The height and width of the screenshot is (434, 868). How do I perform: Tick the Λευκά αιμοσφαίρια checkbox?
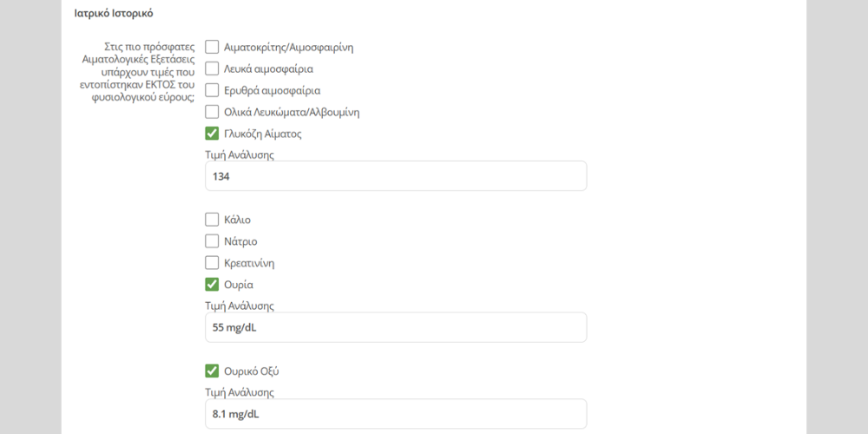pos(212,69)
